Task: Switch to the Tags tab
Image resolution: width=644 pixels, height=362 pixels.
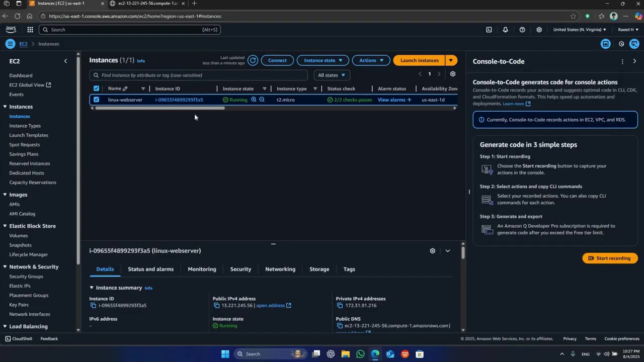Action: click(349, 269)
